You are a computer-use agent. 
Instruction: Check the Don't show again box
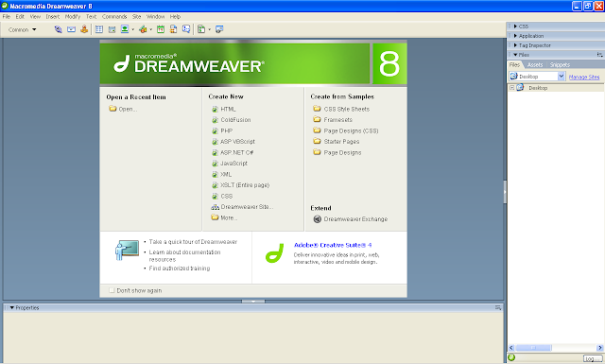[112, 290]
